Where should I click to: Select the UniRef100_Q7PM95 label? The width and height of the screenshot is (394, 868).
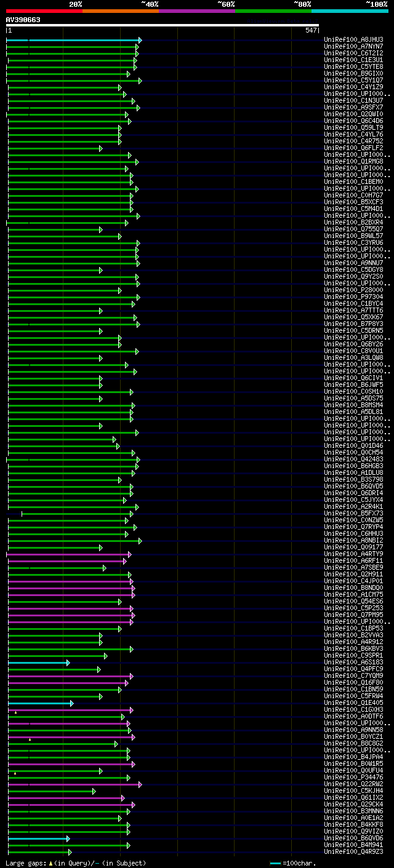(x=354, y=615)
